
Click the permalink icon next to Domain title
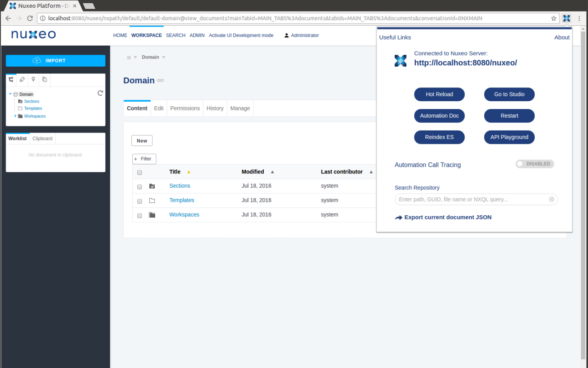click(160, 80)
